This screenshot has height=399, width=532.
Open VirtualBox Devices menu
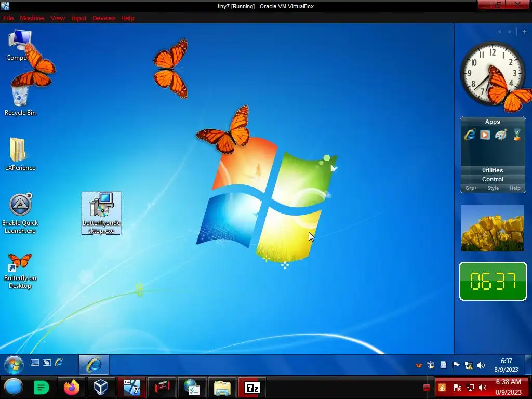(104, 18)
